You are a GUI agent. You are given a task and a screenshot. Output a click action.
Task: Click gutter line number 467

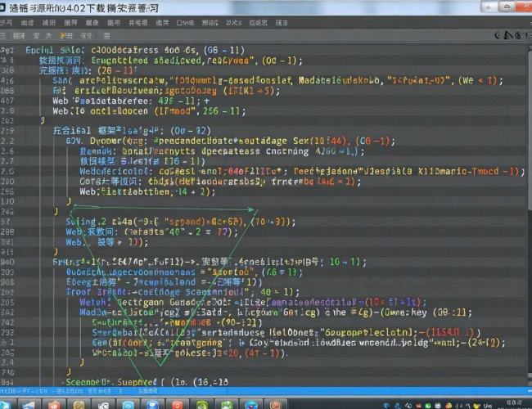[x=7, y=101]
